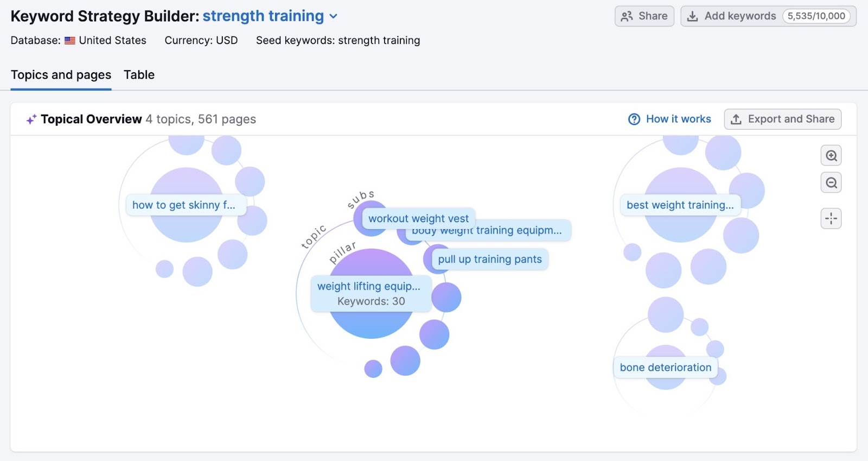Click the question mark icon beside How it works
This screenshot has width=868, height=461.
[x=634, y=119]
